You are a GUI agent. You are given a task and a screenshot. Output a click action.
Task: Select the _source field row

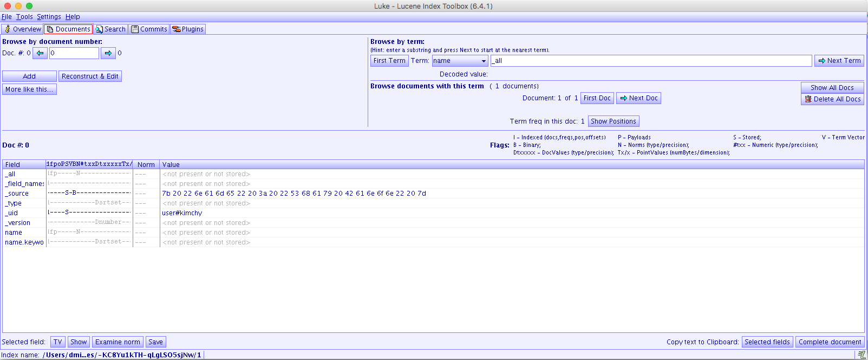click(433, 194)
